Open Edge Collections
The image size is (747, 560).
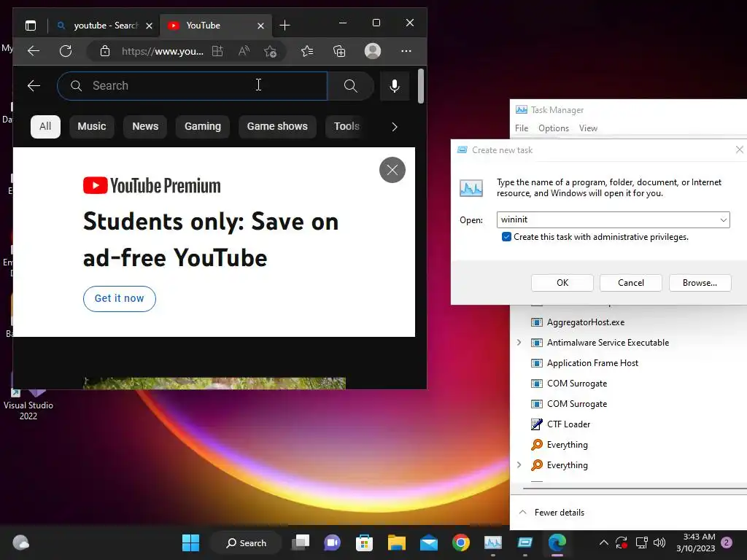click(339, 51)
